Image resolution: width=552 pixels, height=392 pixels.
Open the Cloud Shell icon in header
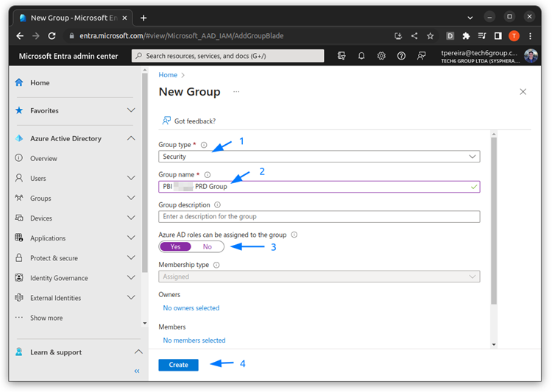tap(342, 56)
